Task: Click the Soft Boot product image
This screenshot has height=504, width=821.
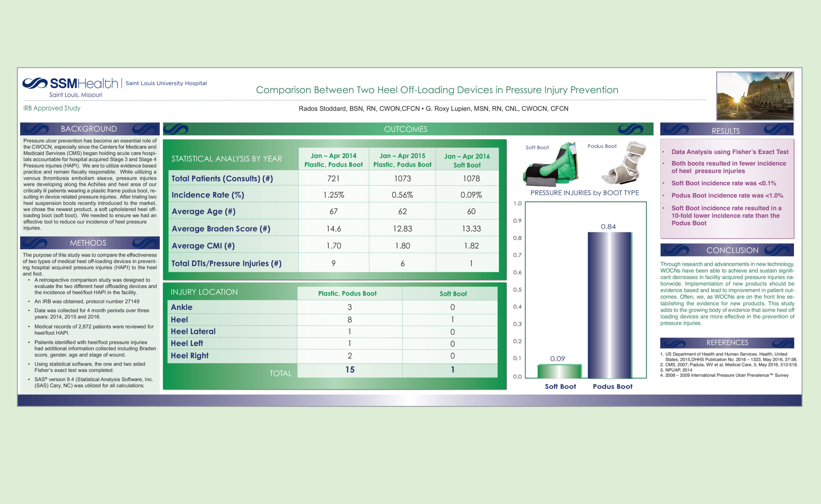Action: 552,164
